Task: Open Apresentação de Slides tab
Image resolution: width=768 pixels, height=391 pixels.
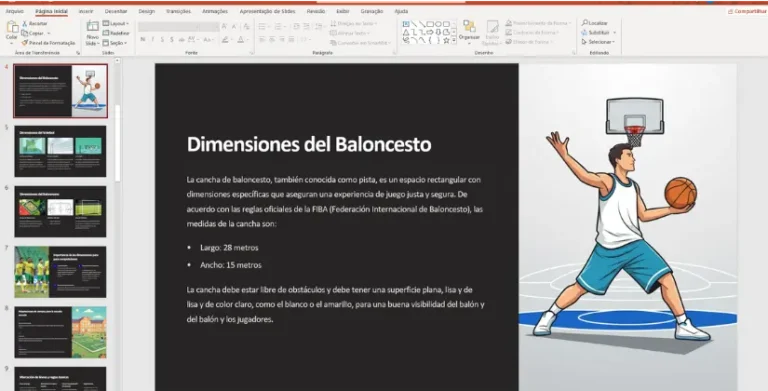Action: (x=267, y=11)
